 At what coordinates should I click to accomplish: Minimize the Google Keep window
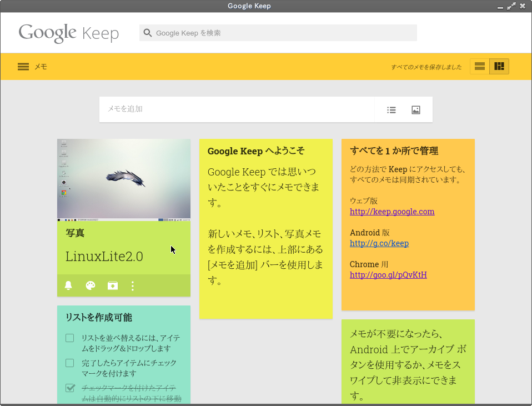(500, 7)
